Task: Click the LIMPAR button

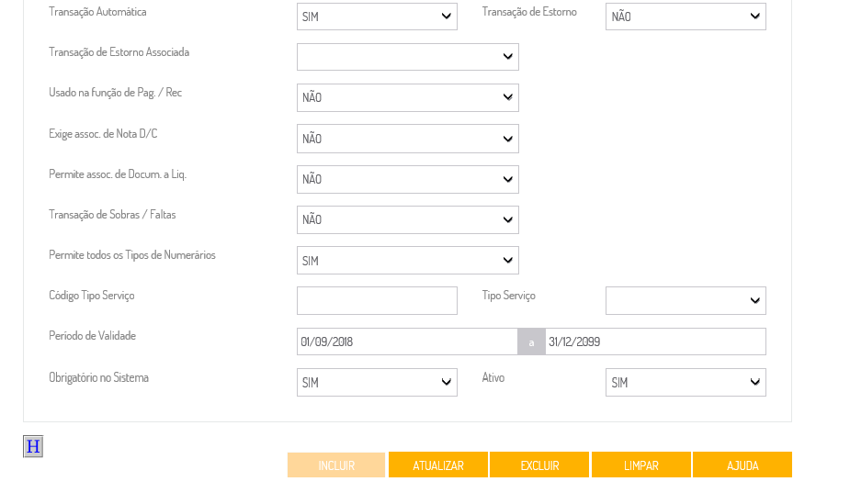Action: point(641,465)
